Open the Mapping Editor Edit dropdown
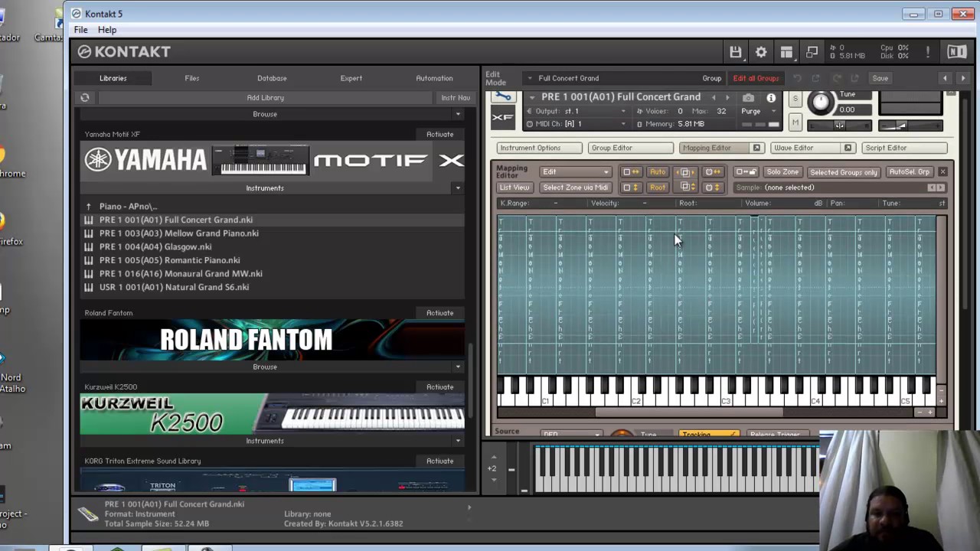This screenshot has width=980, height=551. pos(576,172)
